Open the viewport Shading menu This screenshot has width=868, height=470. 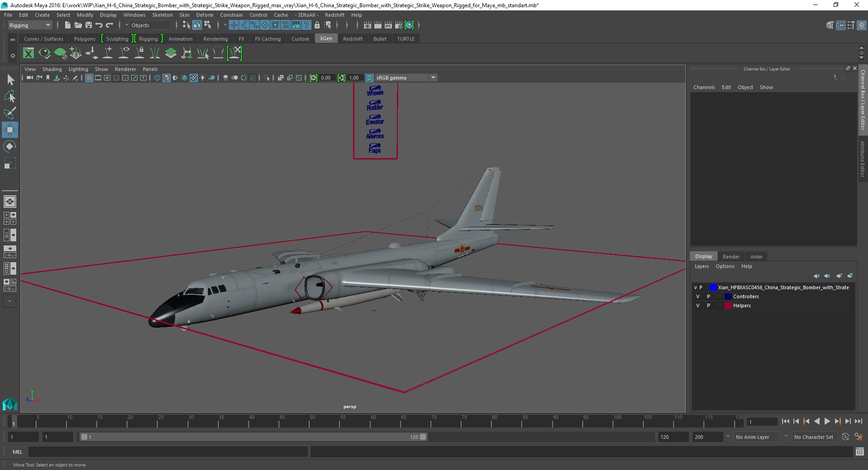[52, 69]
